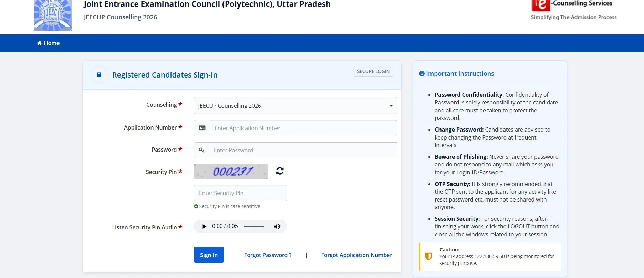Refresh the security pin captcha
Screen dimensions: 644x278
[280, 171]
